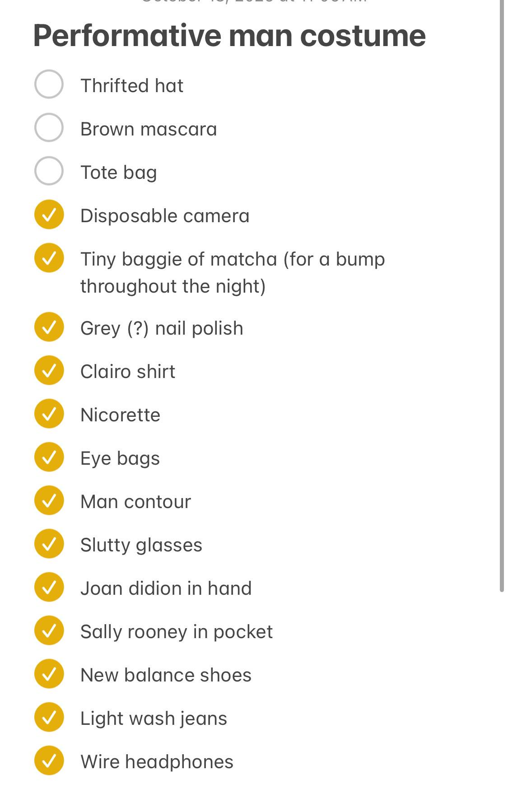Toggle Joan didion in hand checkmark
This screenshot has height=812, width=508.
(49, 587)
